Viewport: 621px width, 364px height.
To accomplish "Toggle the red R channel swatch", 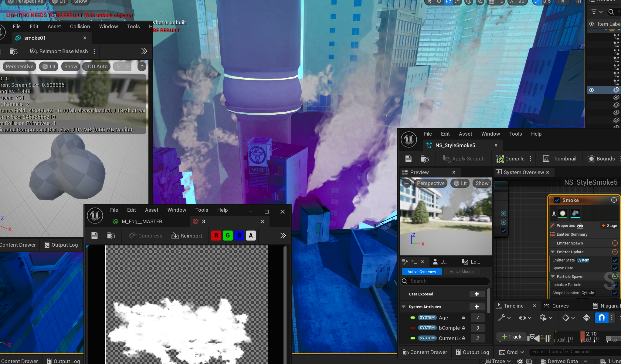I will click(216, 235).
